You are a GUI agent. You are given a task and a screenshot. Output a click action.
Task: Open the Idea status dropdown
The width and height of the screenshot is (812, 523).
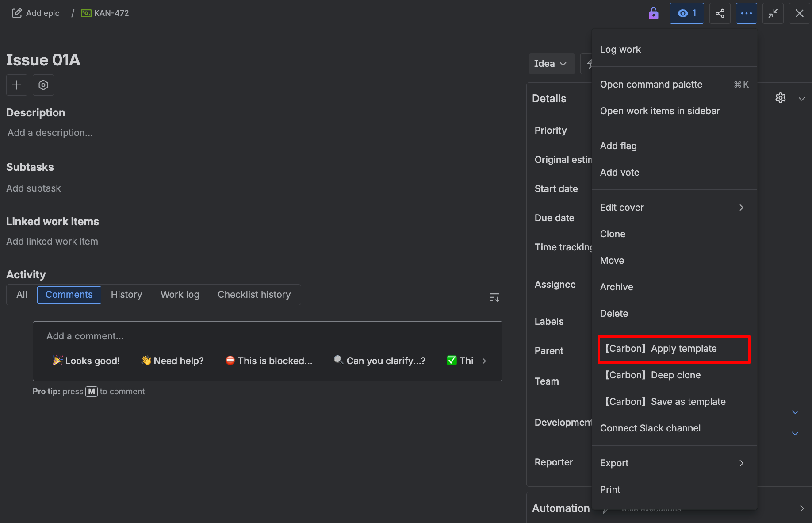click(552, 63)
